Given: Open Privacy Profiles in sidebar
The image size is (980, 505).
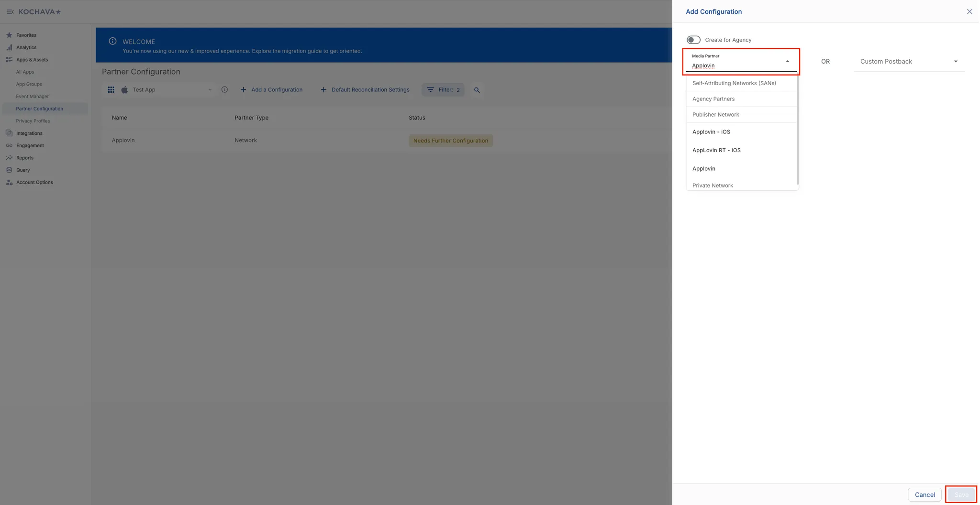Looking at the screenshot, I should (x=33, y=121).
